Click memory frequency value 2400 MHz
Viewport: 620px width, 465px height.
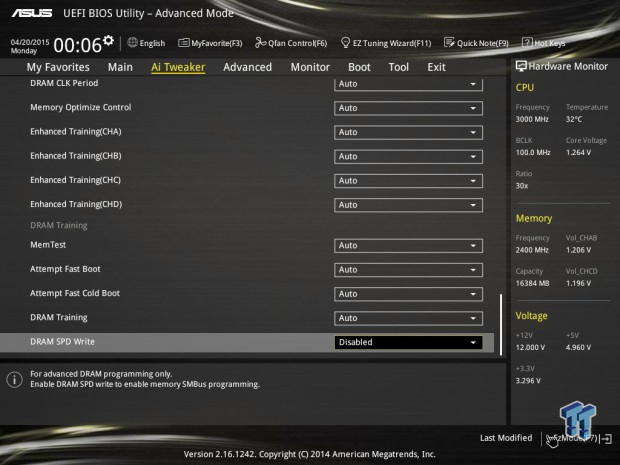click(532, 250)
